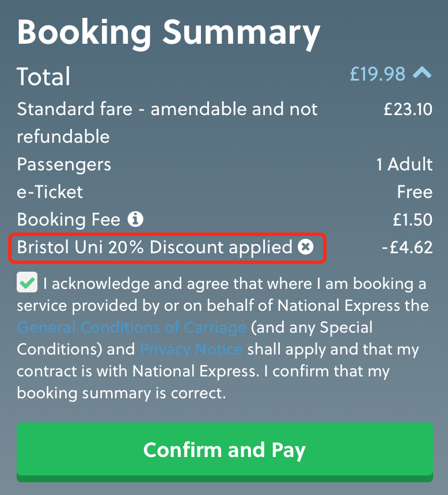Click the -£4.62 discount amount

pos(407,247)
